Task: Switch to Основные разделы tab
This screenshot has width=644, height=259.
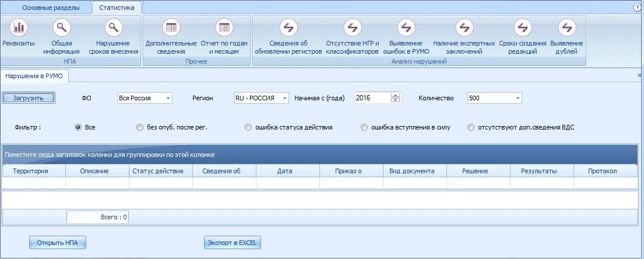Action: tap(51, 8)
